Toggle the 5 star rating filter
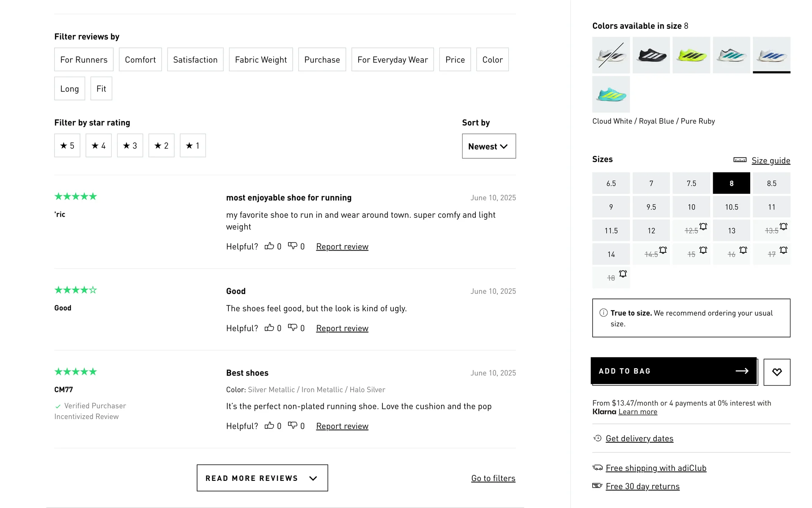 pos(67,146)
